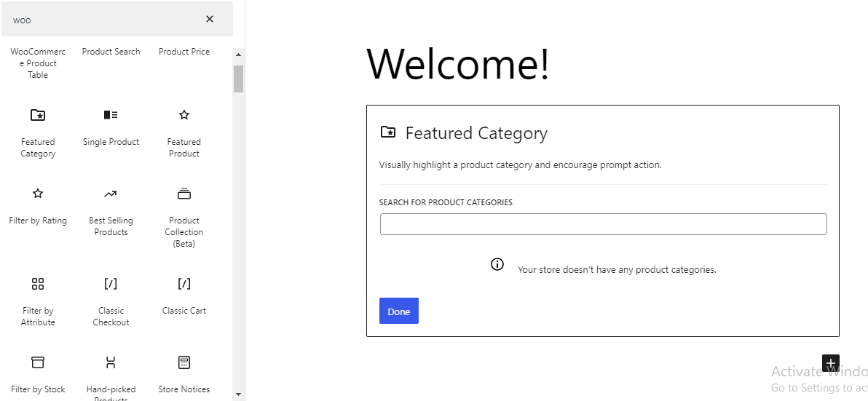Click the Welcome! page title

[457, 64]
